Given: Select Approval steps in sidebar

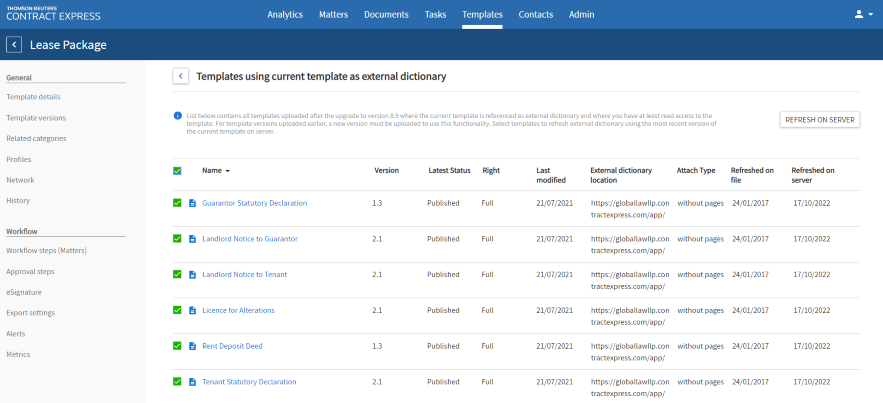Looking at the screenshot, I should [30, 271].
